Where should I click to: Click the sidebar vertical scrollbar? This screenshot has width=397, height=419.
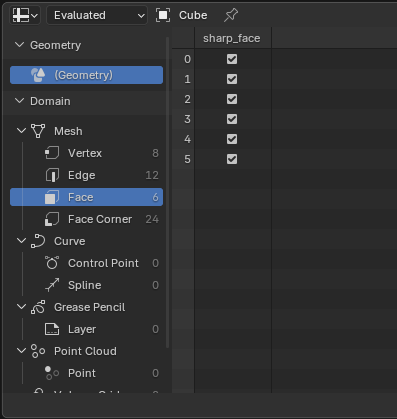pos(168,193)
